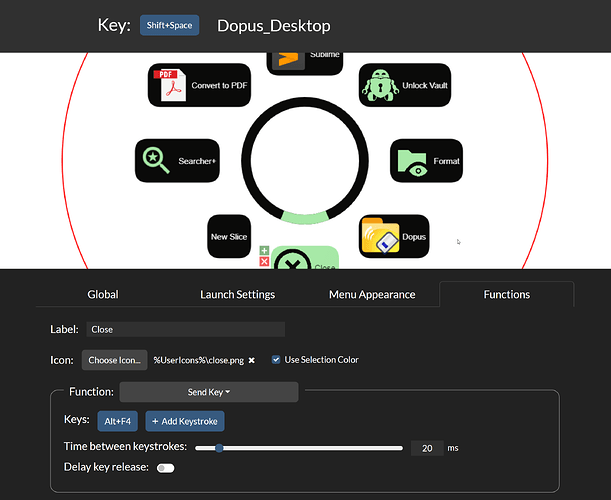This screenshot has height=500, width=611.
Task: Click the Choose Icon... button
Action: [117, 360]
